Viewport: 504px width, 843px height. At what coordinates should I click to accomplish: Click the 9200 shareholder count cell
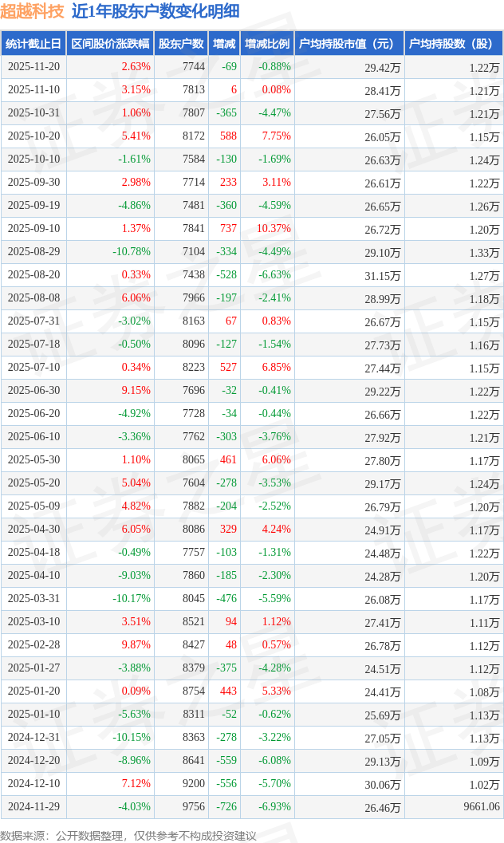193,783
